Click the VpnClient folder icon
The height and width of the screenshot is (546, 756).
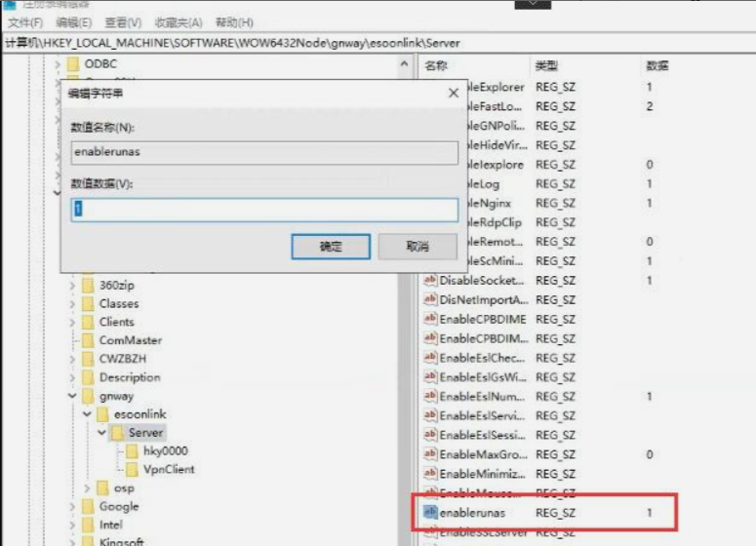click(131, 469)
